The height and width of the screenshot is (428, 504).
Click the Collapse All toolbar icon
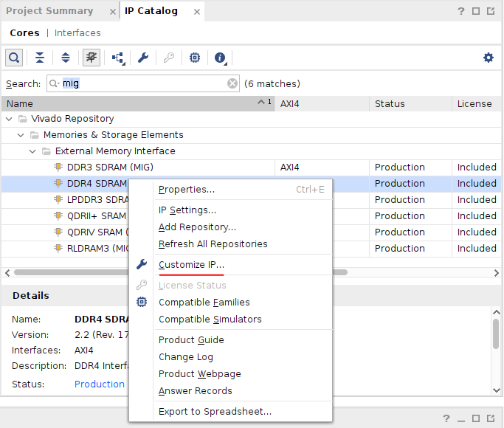tap(40, 58)
